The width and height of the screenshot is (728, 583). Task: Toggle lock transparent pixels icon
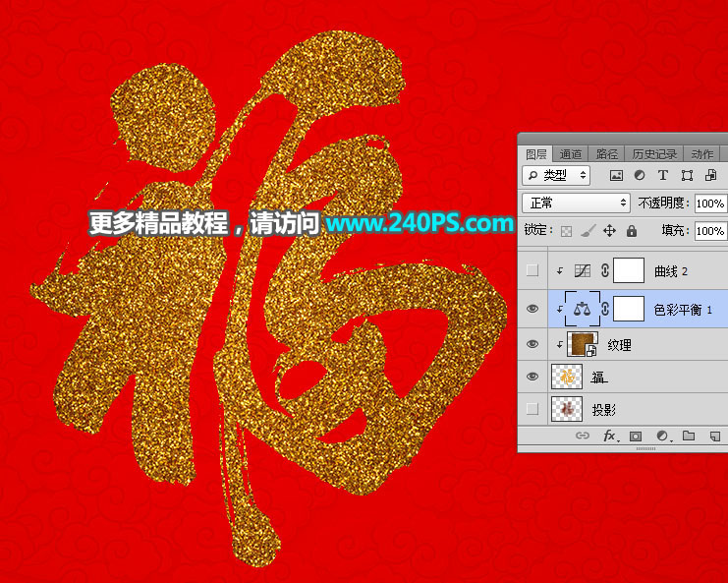click(566, 231)
